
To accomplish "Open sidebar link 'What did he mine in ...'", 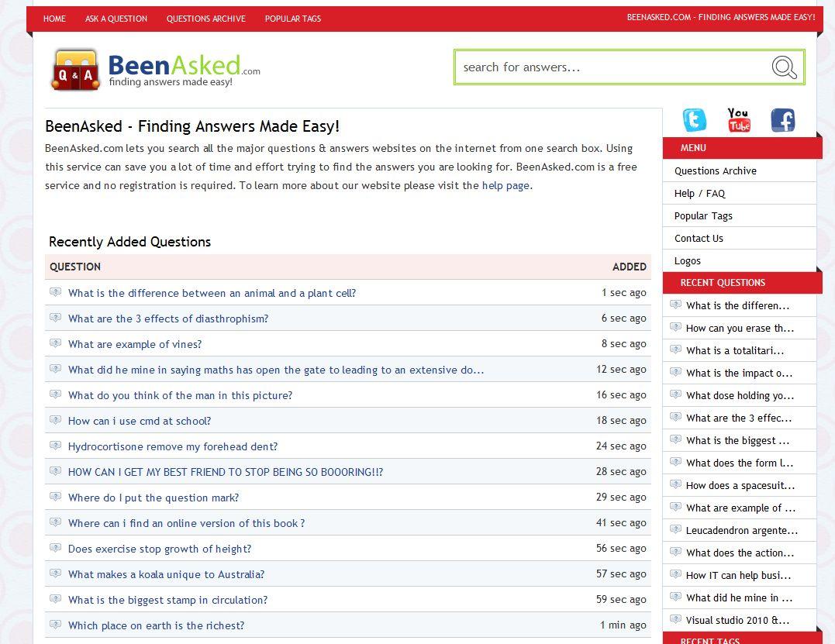I will click(x=739, y=598).
